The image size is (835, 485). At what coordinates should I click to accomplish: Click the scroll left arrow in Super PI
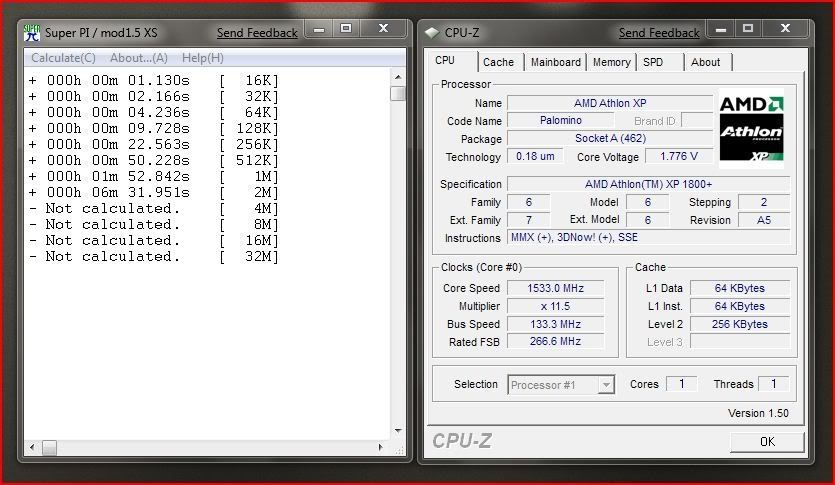(x=32, y=447)
